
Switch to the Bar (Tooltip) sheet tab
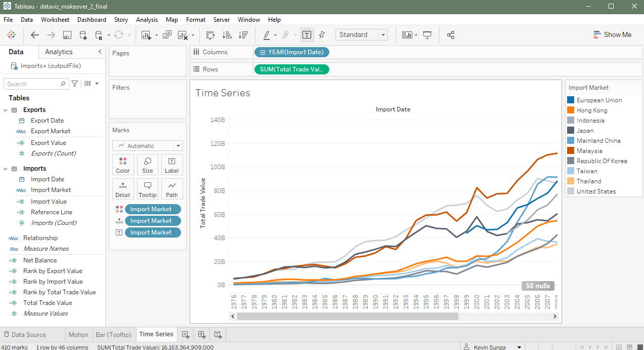coord(113,334)
